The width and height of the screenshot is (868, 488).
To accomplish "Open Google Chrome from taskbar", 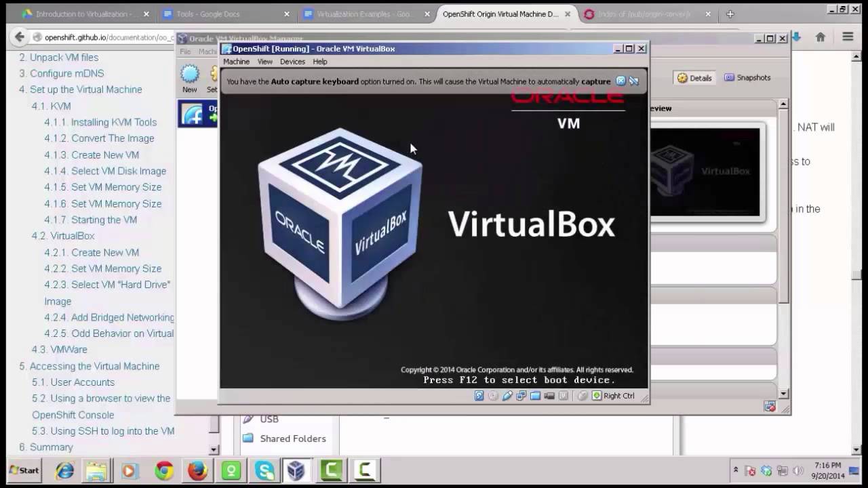I will [163, 470].
